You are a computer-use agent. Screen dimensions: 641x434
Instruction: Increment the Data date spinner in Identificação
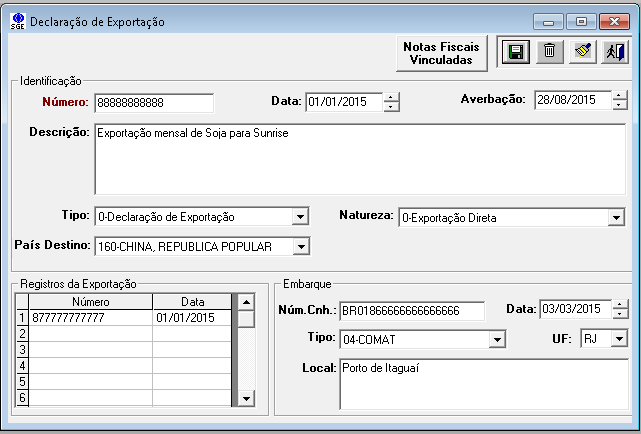pos(391,97)
